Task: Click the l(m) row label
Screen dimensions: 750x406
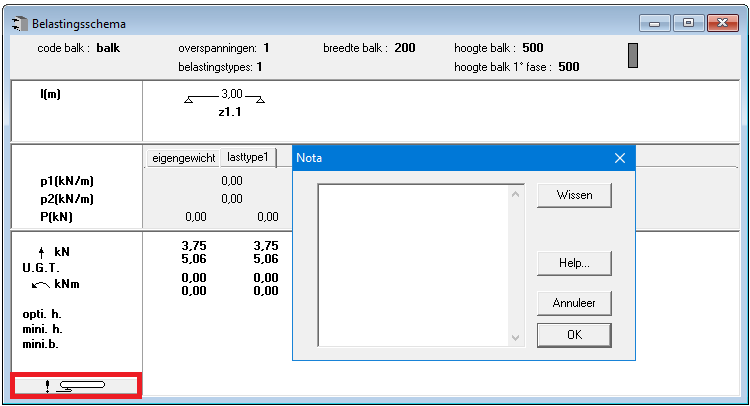Action: pyautogui.click(x=50, y=94)
